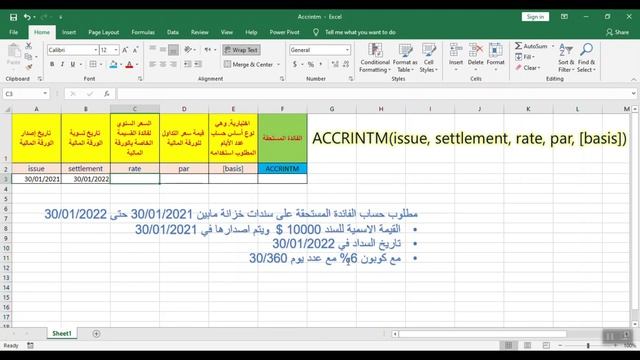The width and height of the screenshot is (640, 360).
Task: Switch to the Data tab
Action: tap(173, 32)
